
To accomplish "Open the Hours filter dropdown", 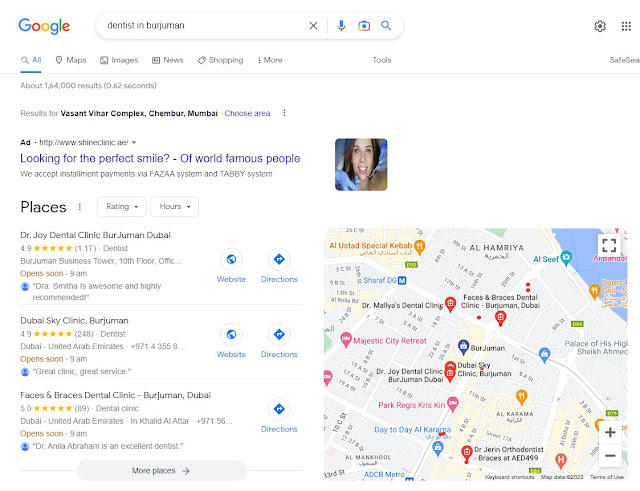I will tap(174, 207).
